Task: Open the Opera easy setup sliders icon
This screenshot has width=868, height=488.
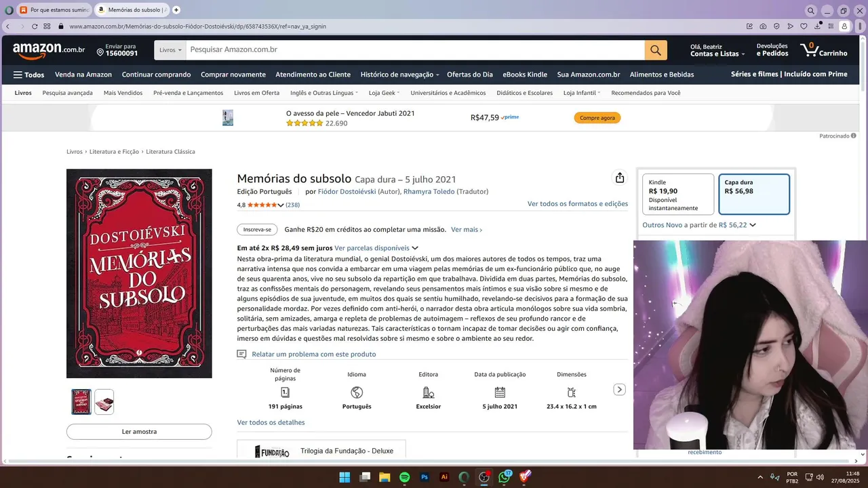Action: click(831, 26)
